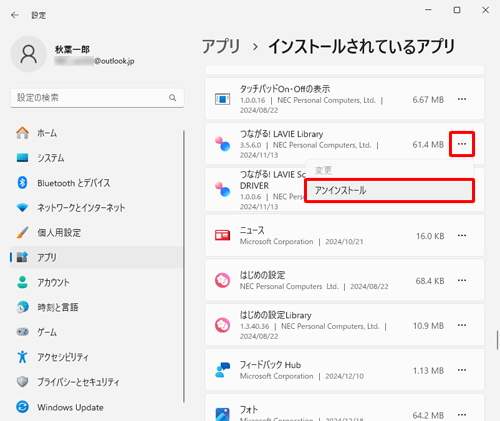Open アカウント settings
This screenshot has width=500, height=421.
click(x=97, y=282)
